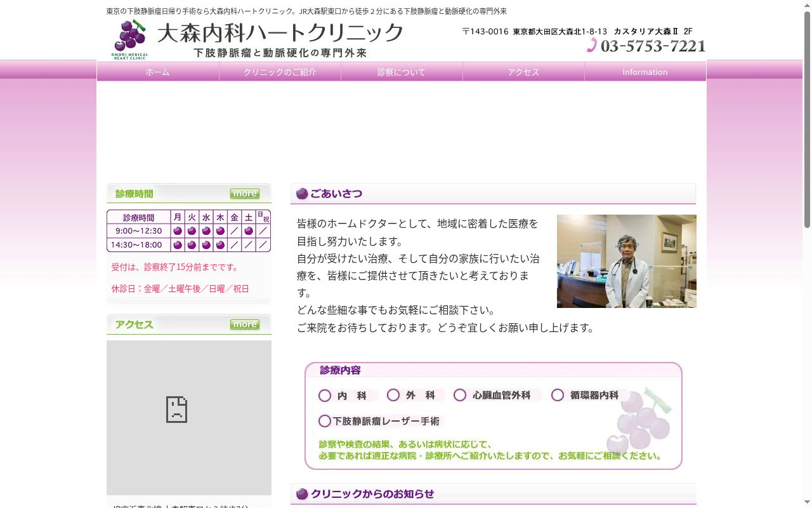Viewport: 812px width, 508px height.
Task: Open the アクセス menu item
Action: pos(523,72)
